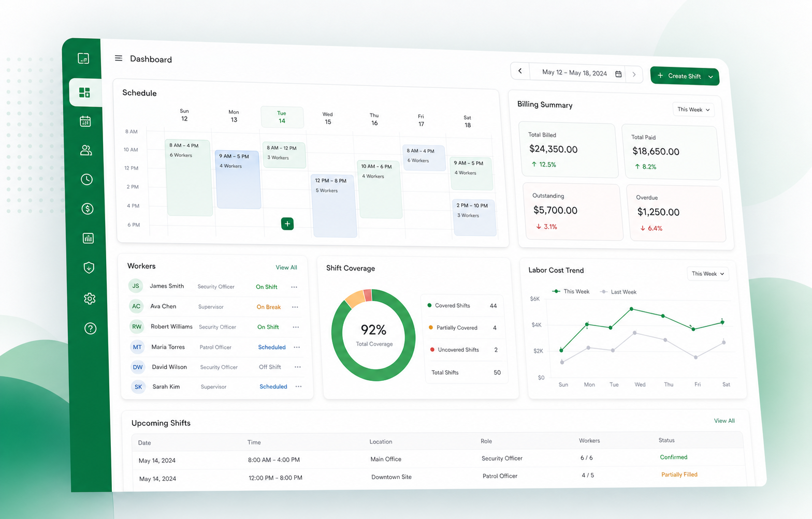
Task: Open the Total Billed $24,350.00 card
Action: click(x=569, y=150)
